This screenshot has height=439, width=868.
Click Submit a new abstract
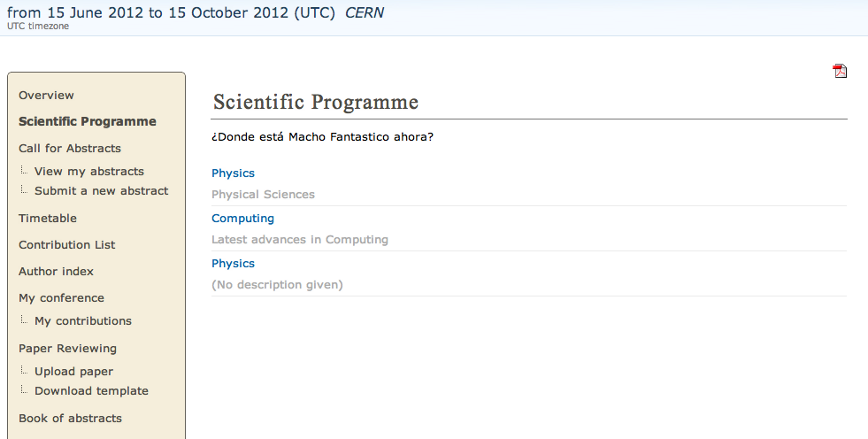pyautogui.click(x=101, y=191)
